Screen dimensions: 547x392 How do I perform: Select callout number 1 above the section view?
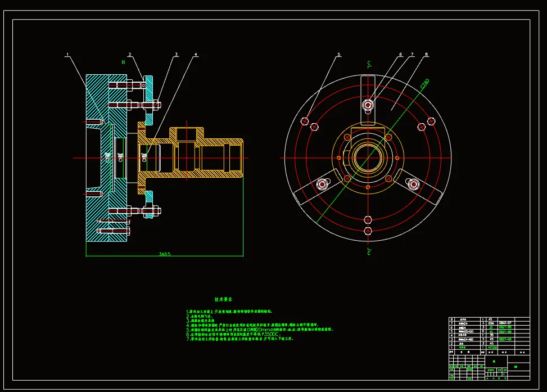click(67, 55)
